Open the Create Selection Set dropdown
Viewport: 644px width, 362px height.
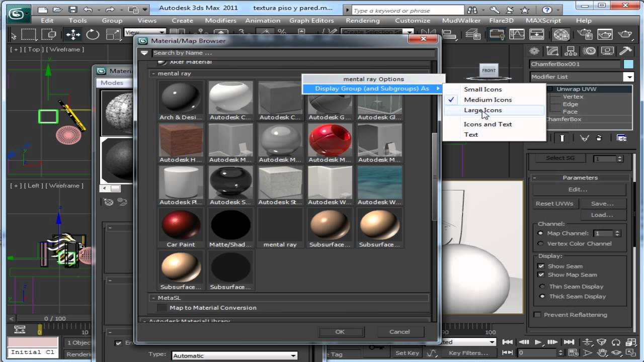tap(410, 32)
